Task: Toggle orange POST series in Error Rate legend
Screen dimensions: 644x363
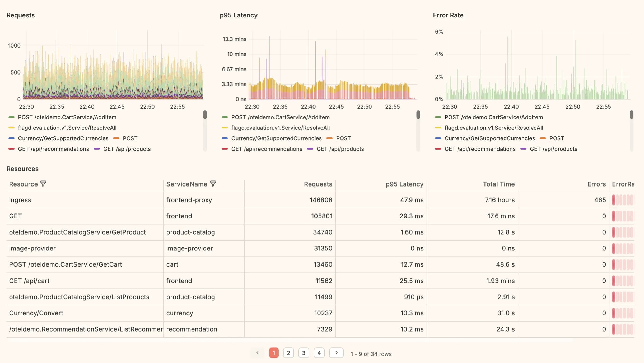Action: point(556,138)
